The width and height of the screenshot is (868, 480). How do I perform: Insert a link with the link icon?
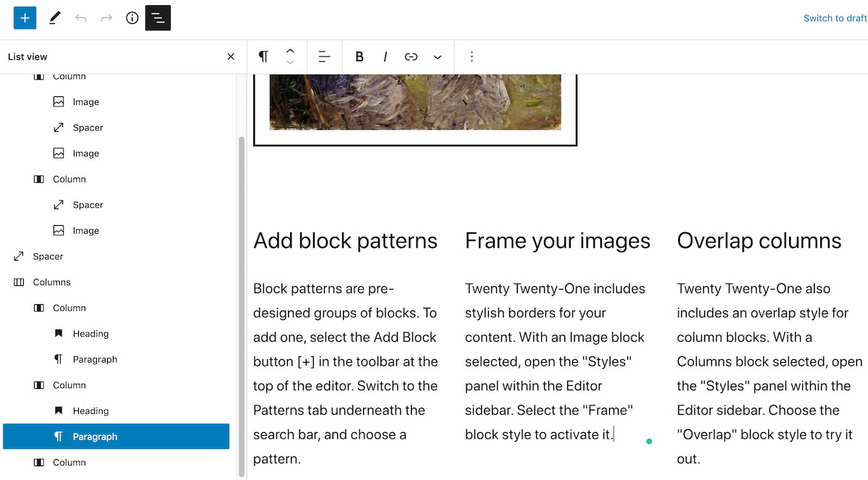point(411,56)
